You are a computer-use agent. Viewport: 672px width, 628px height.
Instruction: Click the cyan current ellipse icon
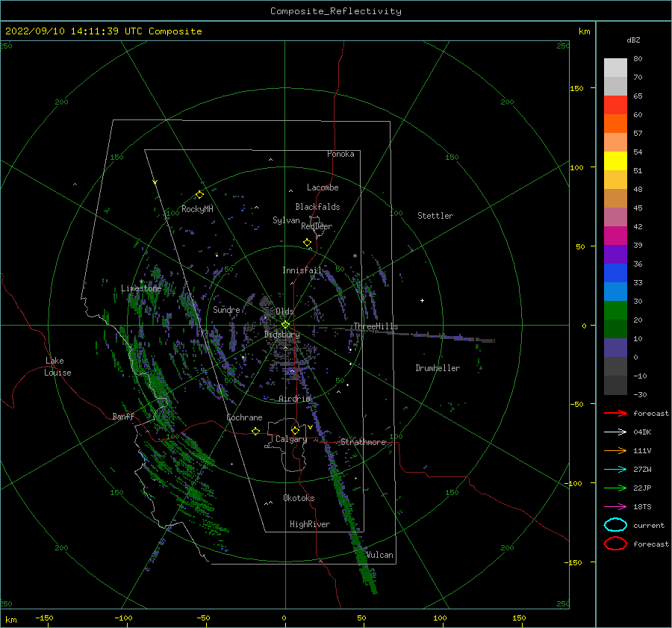pyautogui.click(x=615, y=525)
